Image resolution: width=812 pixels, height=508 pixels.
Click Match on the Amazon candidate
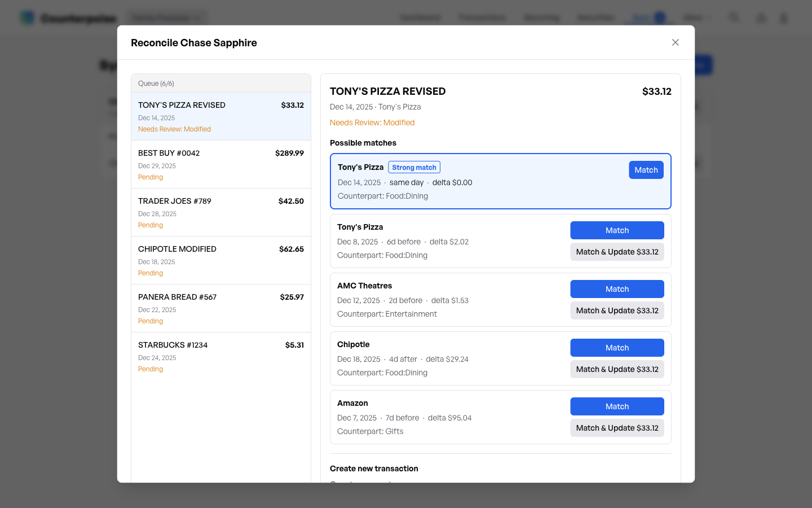617,406
